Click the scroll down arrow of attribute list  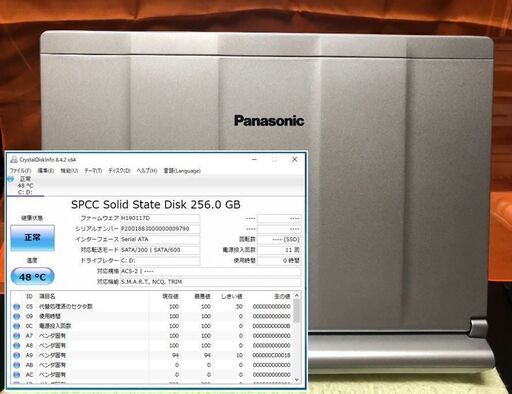(x=296, y=380)
